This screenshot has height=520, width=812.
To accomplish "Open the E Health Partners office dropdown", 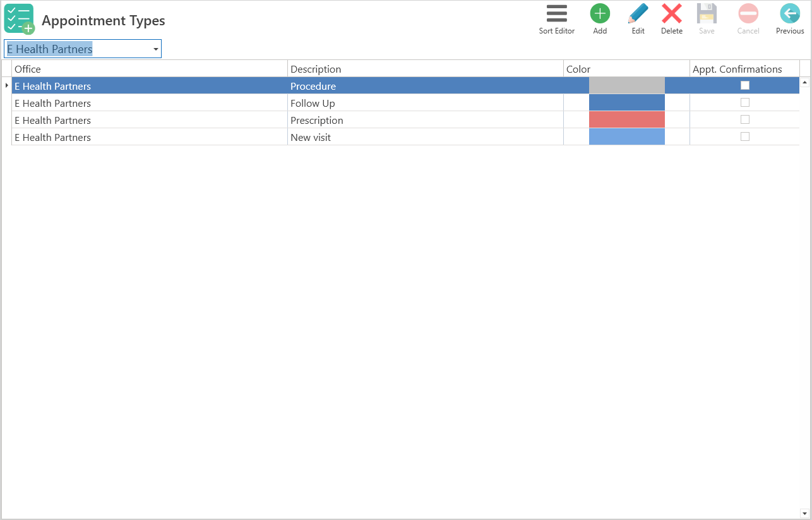I will coord(155,49).
